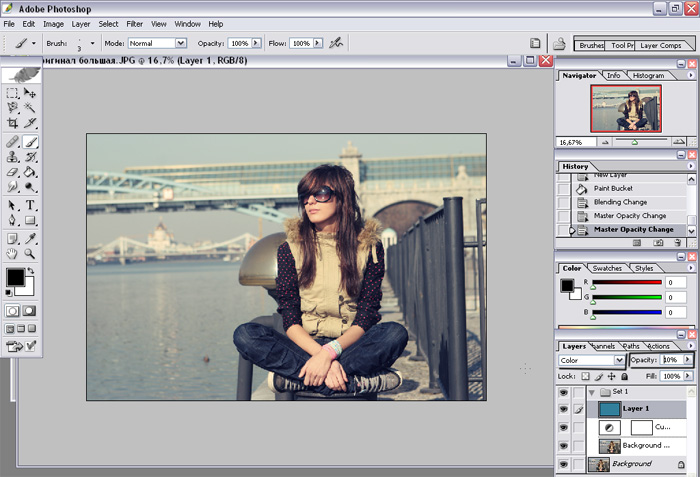Select the Magic Wand tool
Screen dimensions: 700x477
click(x=30, y=107)
